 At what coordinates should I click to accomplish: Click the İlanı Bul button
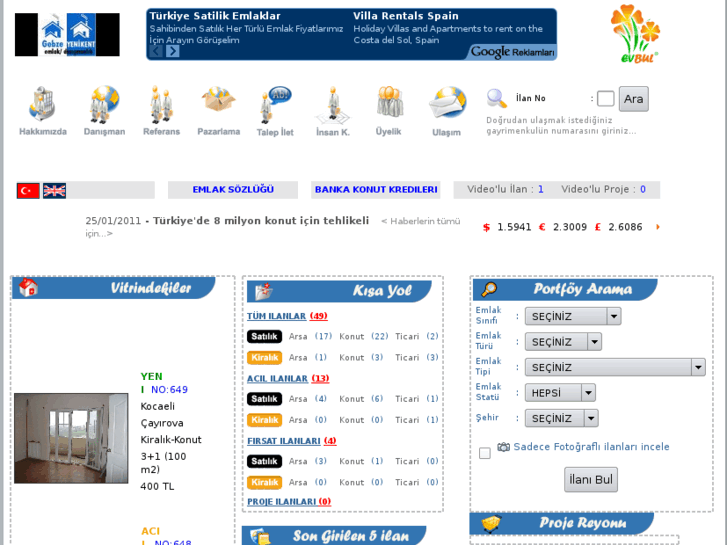point(591,480)
